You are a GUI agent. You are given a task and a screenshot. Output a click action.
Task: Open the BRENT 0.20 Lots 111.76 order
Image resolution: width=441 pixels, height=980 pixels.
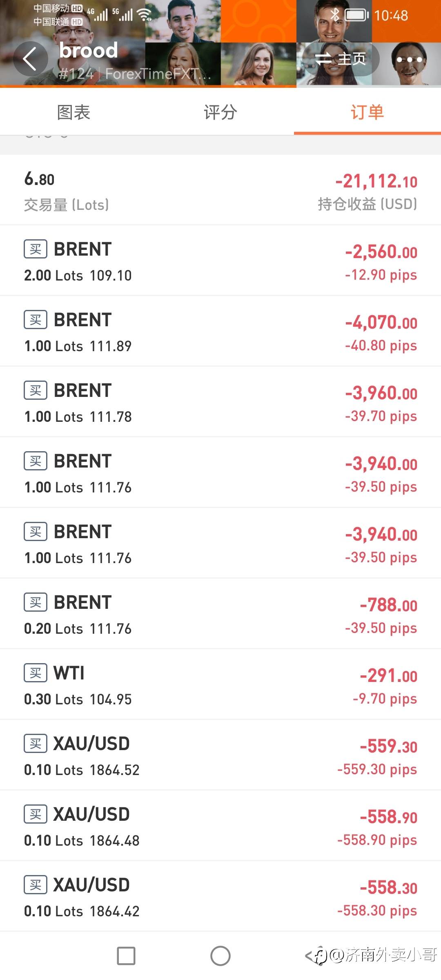coord(220,614)
